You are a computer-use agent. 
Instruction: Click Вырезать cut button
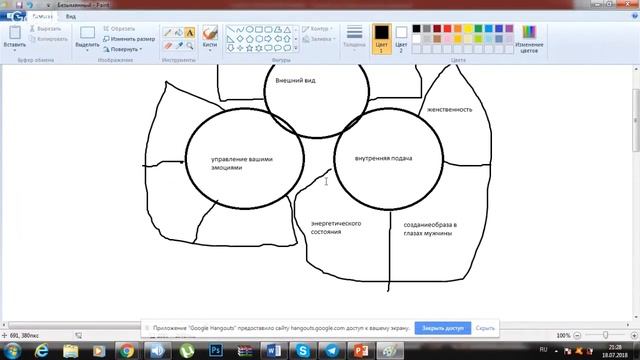point(45,29)
